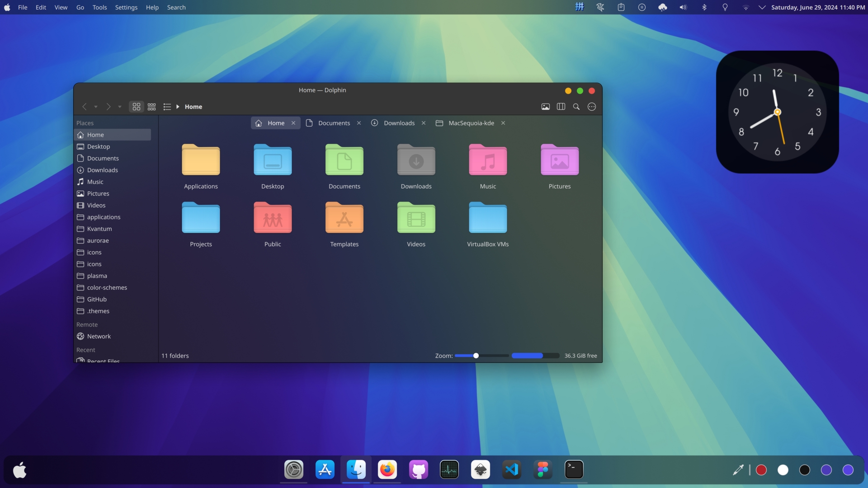868x488 pixels.
Task: Open search with the magnifier icon
Action: click(x=576, y=107)
